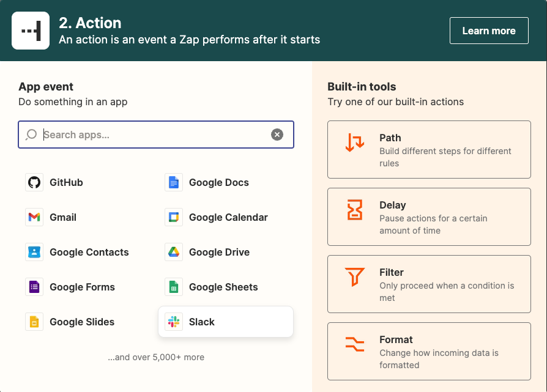The width and height of the screenshot is (547, 392).
Task: Click the Google Slides icon
Action: pyautogui.click(x=34, y=322)
